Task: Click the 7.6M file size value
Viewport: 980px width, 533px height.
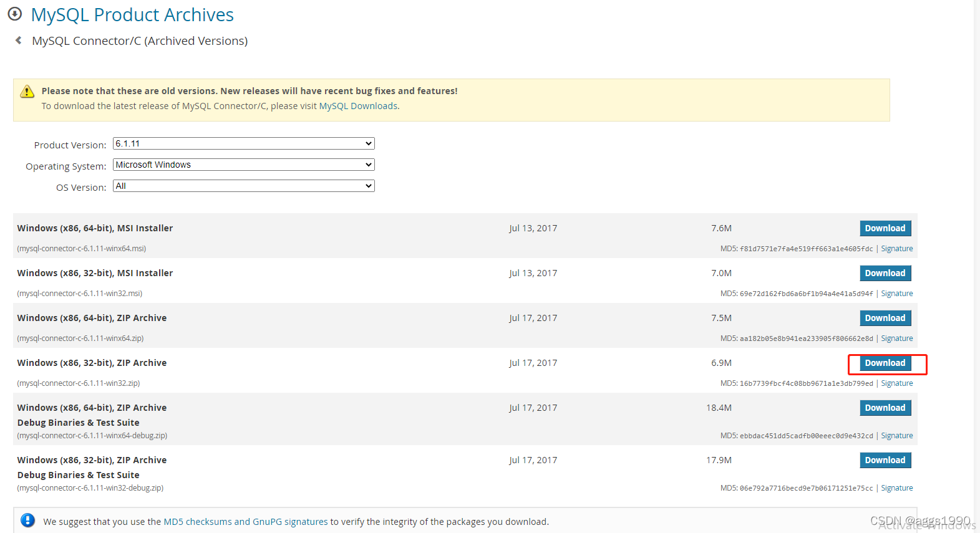Action: pos(722,228)
